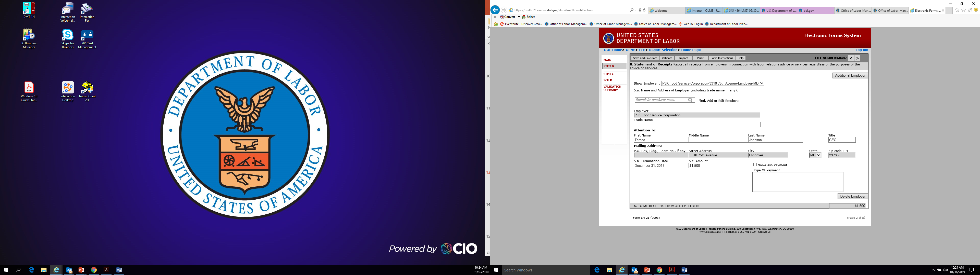Click into the Trade Name field

(696, 125)
